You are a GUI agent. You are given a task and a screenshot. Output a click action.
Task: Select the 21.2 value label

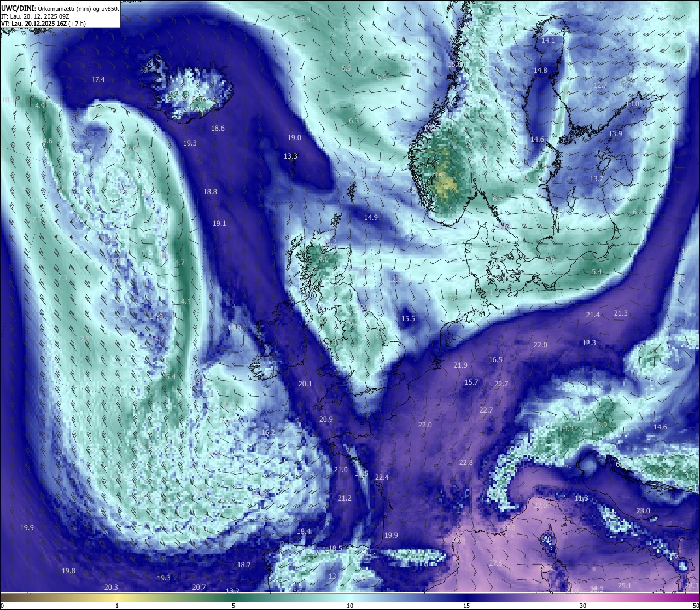click(345, 498)
